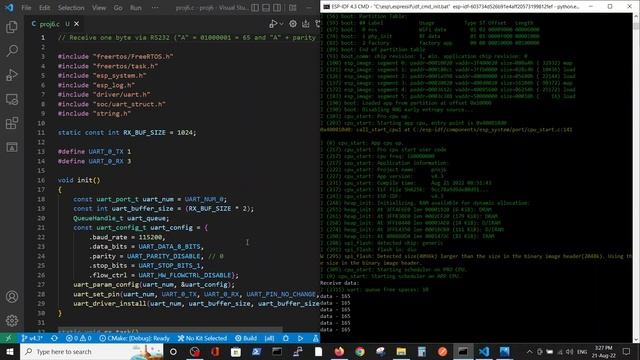Open the Windows Start menu
The height and width of the screenshot is (360, 640).
[10, 352]
